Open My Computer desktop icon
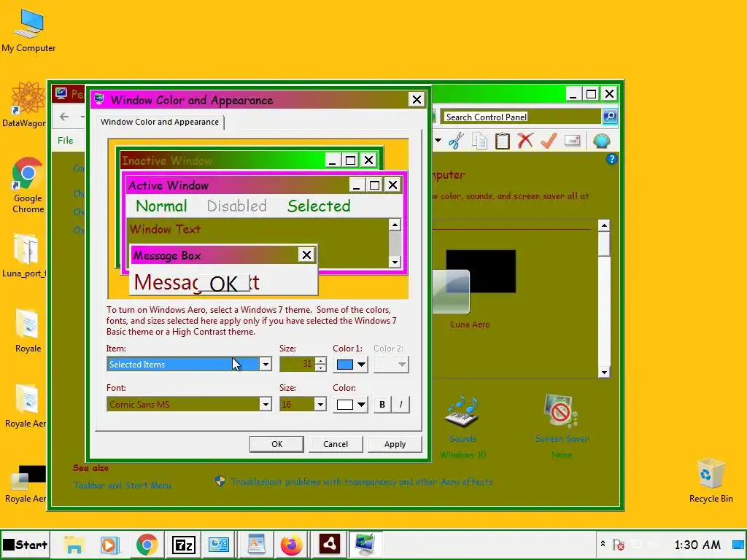The width and height of the screenshot is (747, 560). [x=28, y=31]
